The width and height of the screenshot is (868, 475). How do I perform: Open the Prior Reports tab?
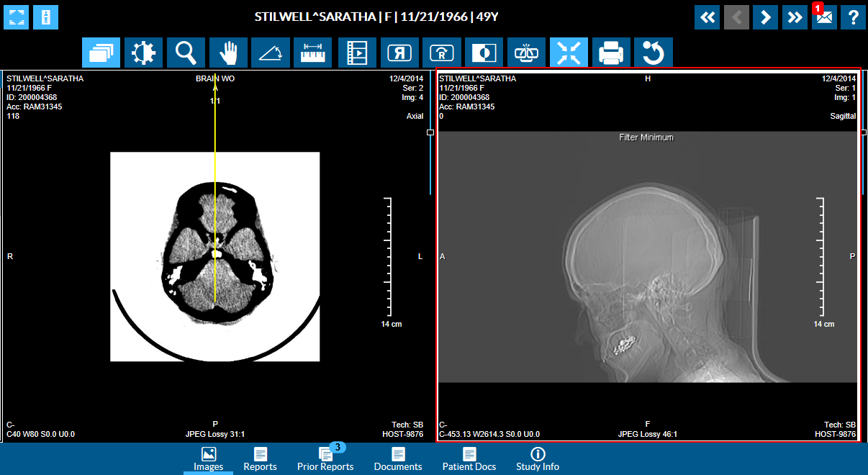click(325, 459)
